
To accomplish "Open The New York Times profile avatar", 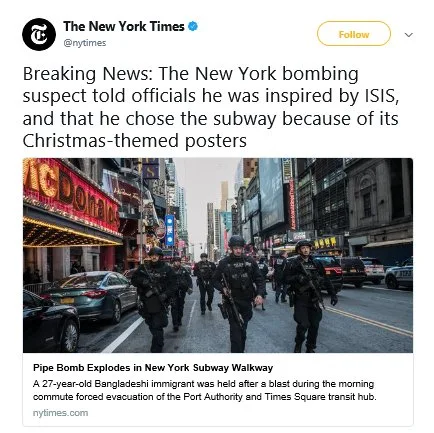I will pos(39,34).
